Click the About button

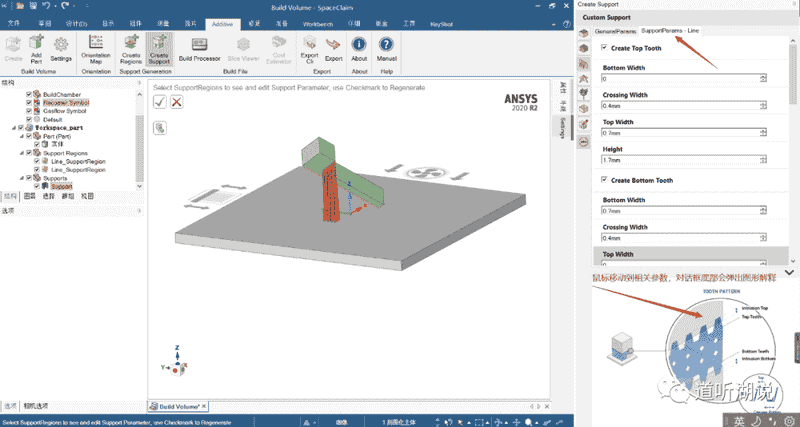[x=359, y=49]
